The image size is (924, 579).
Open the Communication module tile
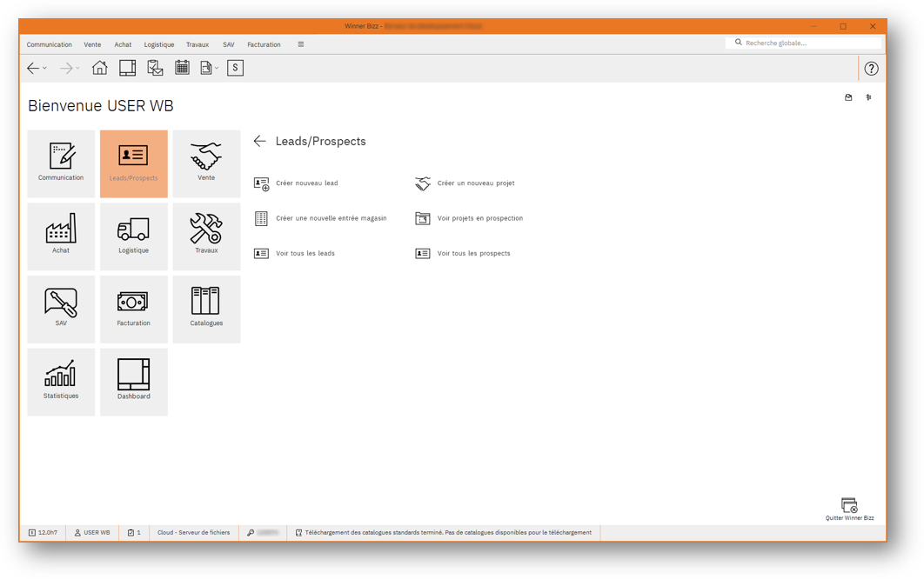tap(61, 163)
